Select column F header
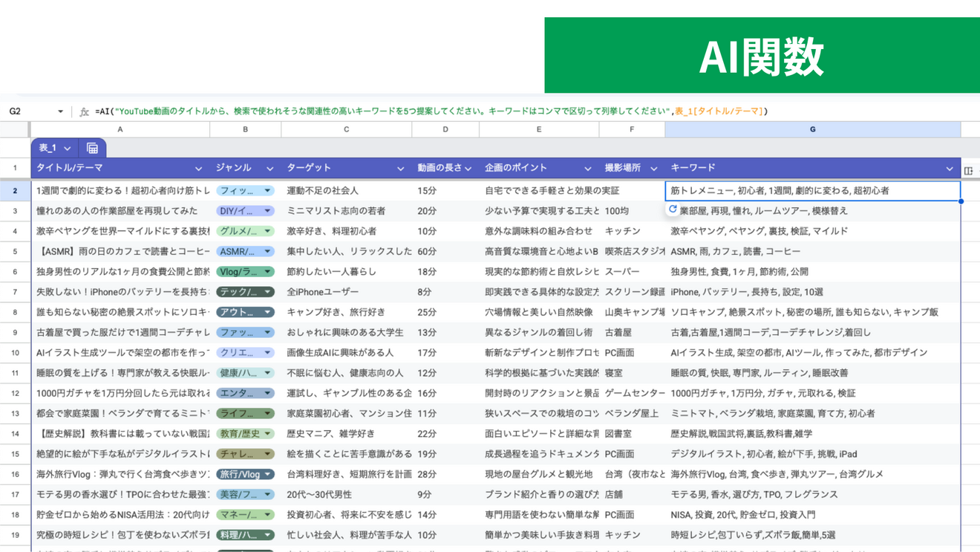The width and height of the screenshot is (980, 552). (632, 129)
